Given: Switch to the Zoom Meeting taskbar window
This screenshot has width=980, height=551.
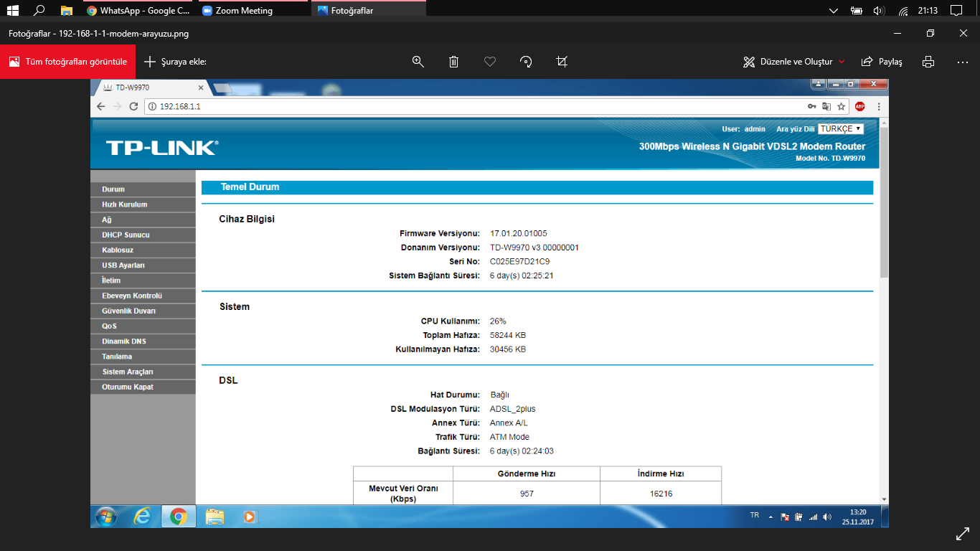Looking at the screenshot, I should click(253, 11).
